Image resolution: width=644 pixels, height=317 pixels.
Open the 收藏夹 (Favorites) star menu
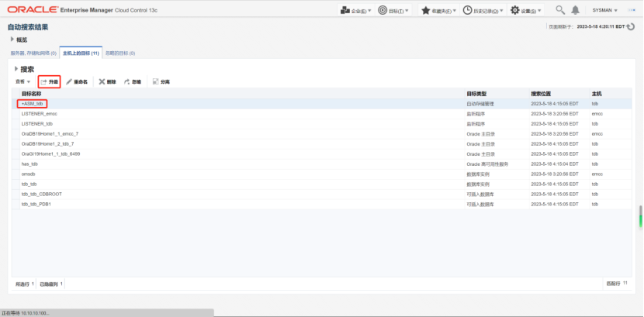pyautogui.click(x=439, y=10)
